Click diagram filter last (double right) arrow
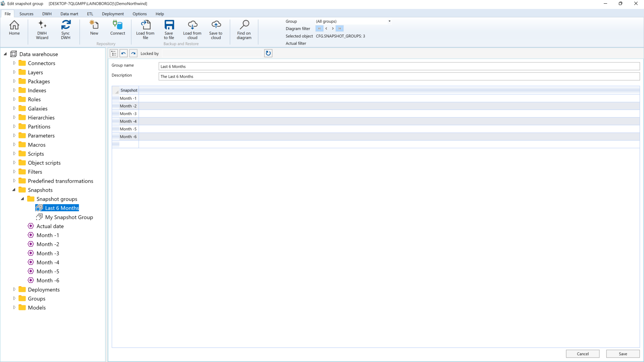Viewport: 644px width, 362px height. tap(339, 28)
